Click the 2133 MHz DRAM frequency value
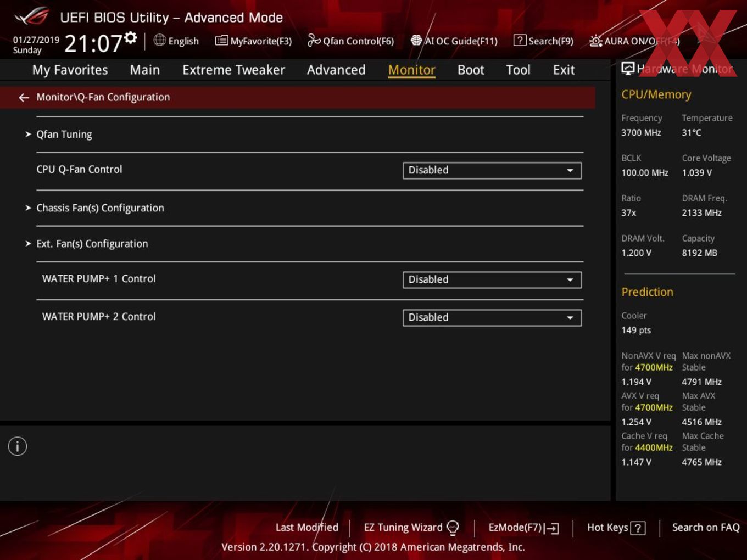 [701, 213]
